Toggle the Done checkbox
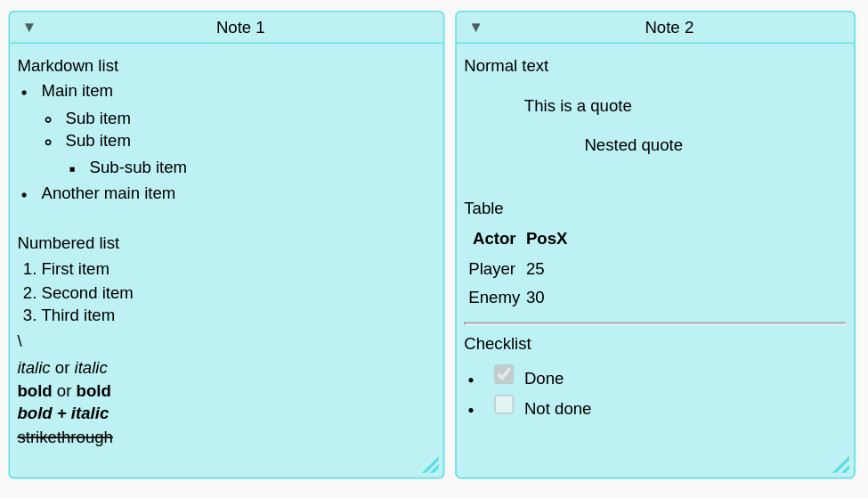 (504, 374)
